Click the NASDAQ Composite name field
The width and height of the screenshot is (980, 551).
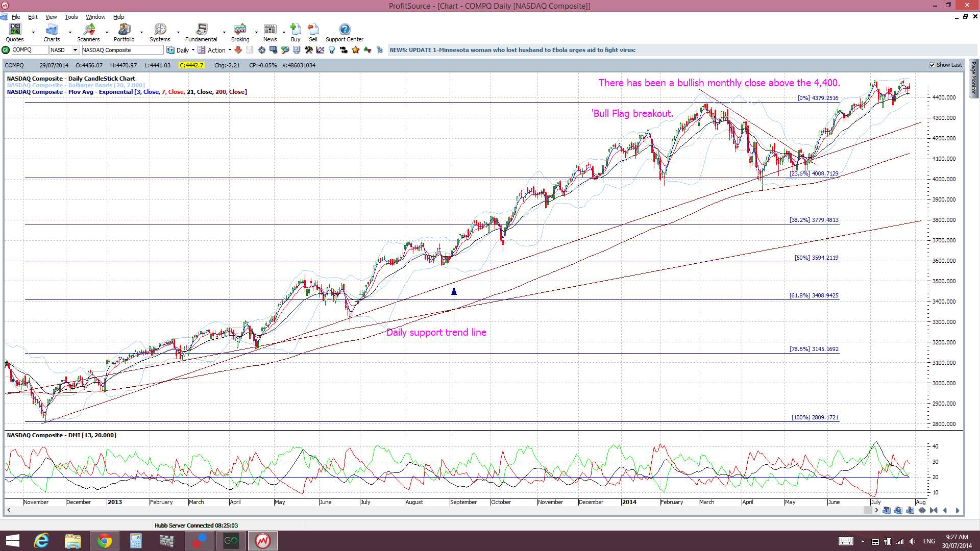click(x=122, y=50)
